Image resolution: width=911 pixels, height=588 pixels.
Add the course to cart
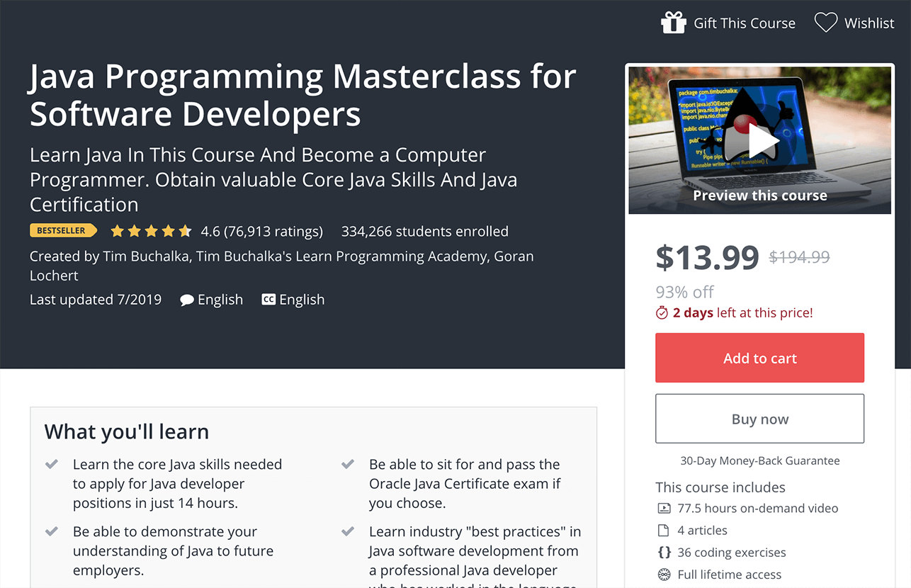759,358
